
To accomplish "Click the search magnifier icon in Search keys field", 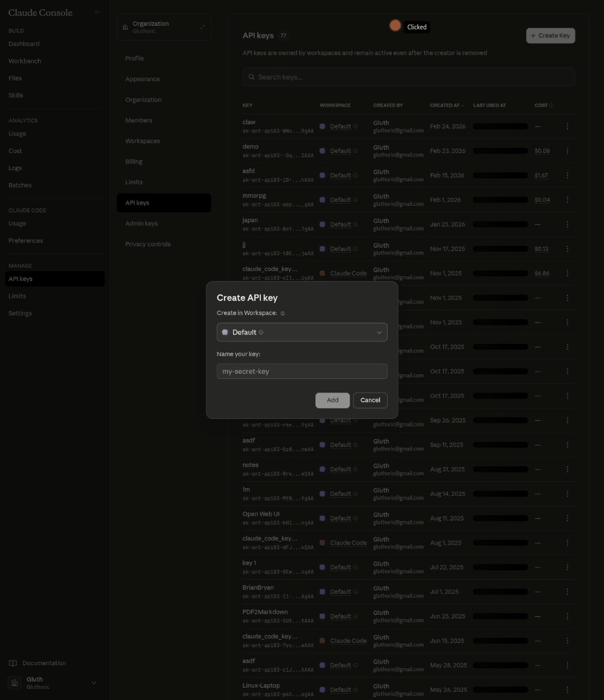I will 252,77.
